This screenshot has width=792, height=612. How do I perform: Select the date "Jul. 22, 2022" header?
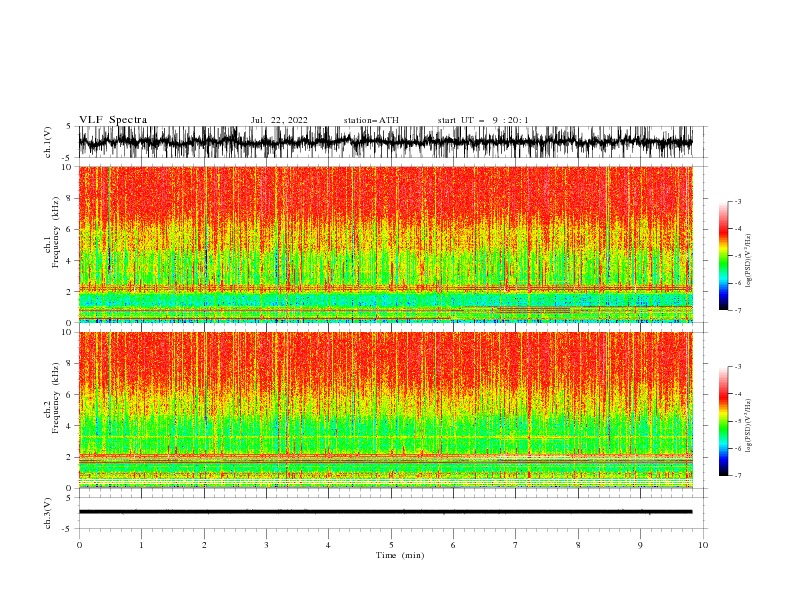[x=279, y=120]
